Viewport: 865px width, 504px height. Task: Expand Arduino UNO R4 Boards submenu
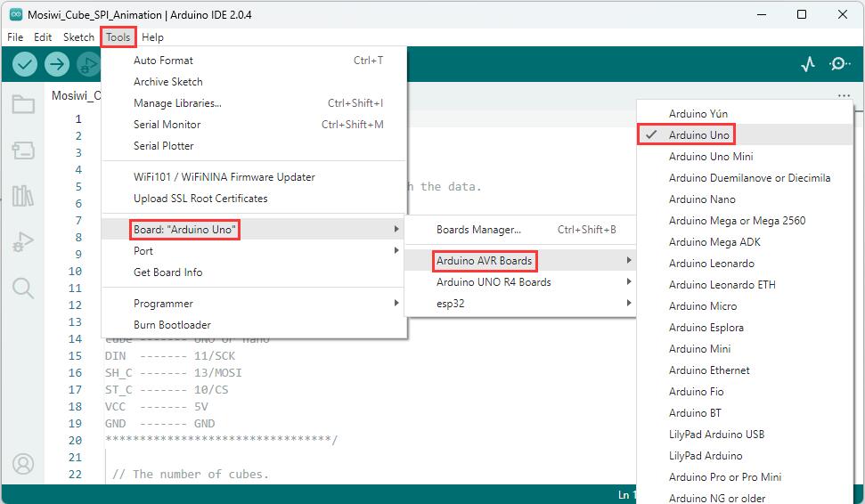point(520,281)
